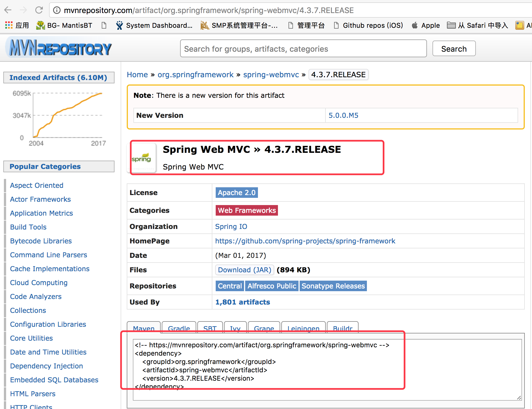Click the textarea resize handle corner
The height and width of the screenshot is (409, 532).
click(x=519, y=398)
